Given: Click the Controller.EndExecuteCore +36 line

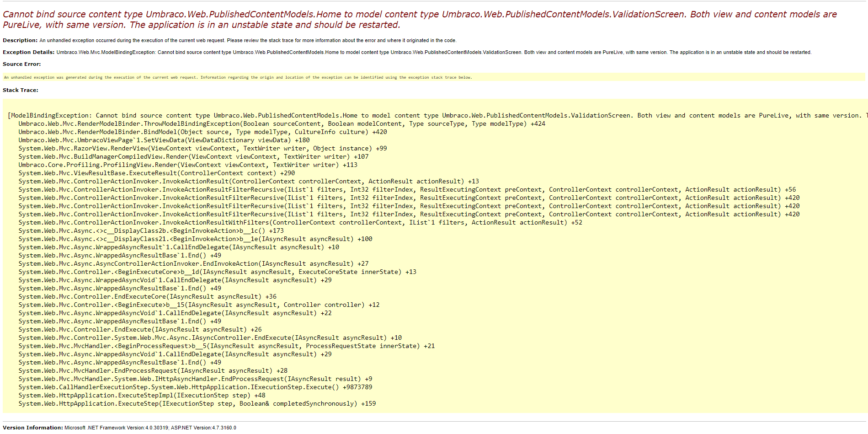Looking at the screenshot, I should (x=147, y=297).
